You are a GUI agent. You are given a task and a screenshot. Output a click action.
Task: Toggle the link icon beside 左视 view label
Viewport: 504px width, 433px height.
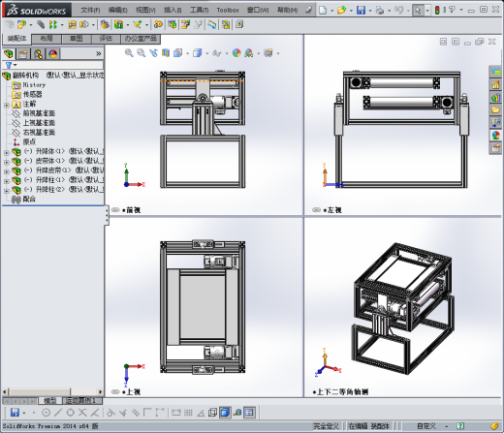point(317,210)
